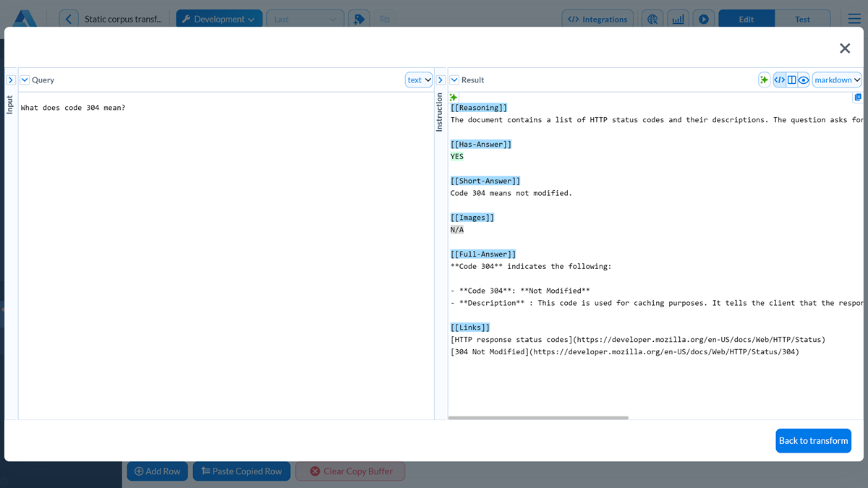Screen dimensions: 868x488
Task: Click Paste Copied Row button
Action: coord(242,471)
